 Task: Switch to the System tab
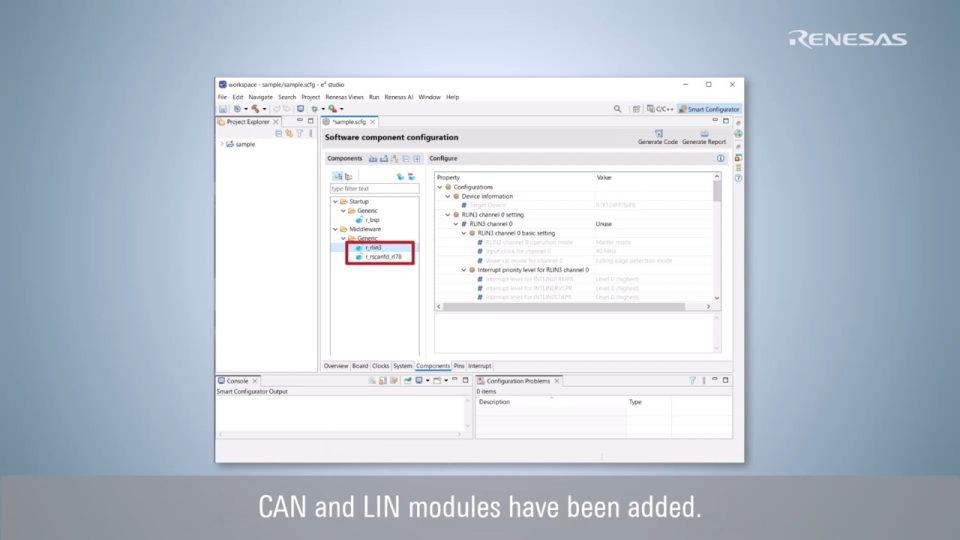(x=402, y=366)
